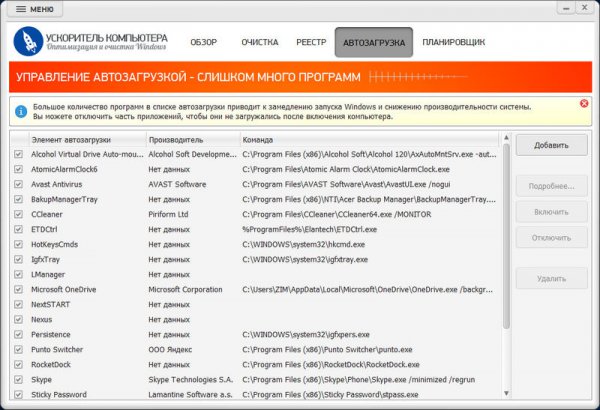Switch to the ОЧИСТКА tab
The image size is (600, 410).
coord(259,42)
